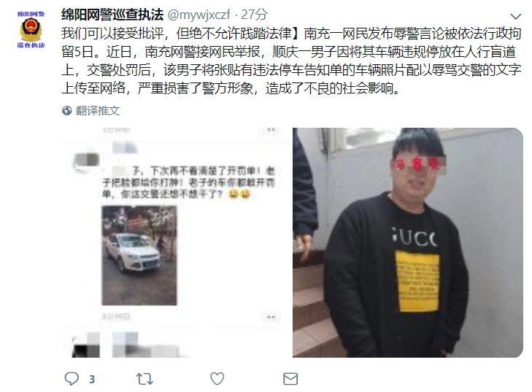532x392 pixels.
Task: Click 翻译推文 to translate the tweet
Action: 98,111
